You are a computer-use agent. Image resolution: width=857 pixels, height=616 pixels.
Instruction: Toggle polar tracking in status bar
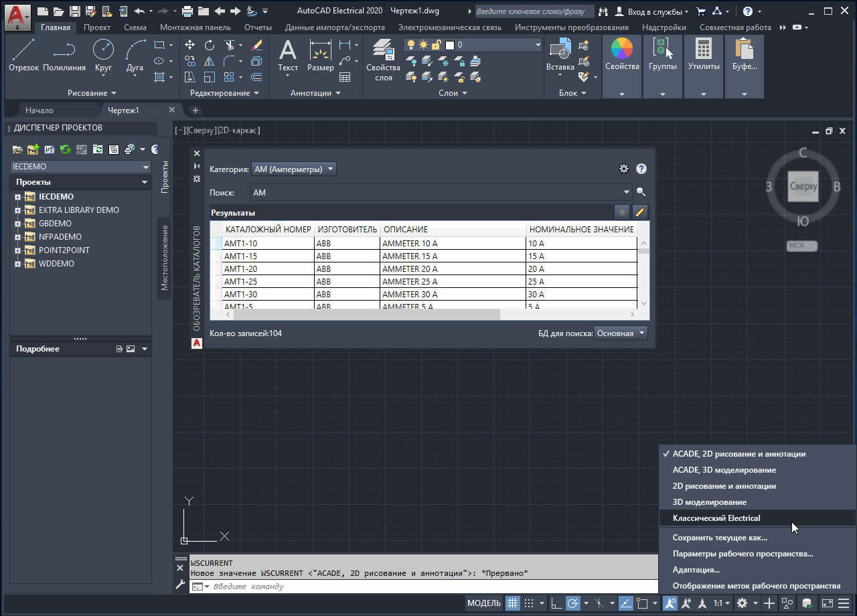tap(573, 603)
